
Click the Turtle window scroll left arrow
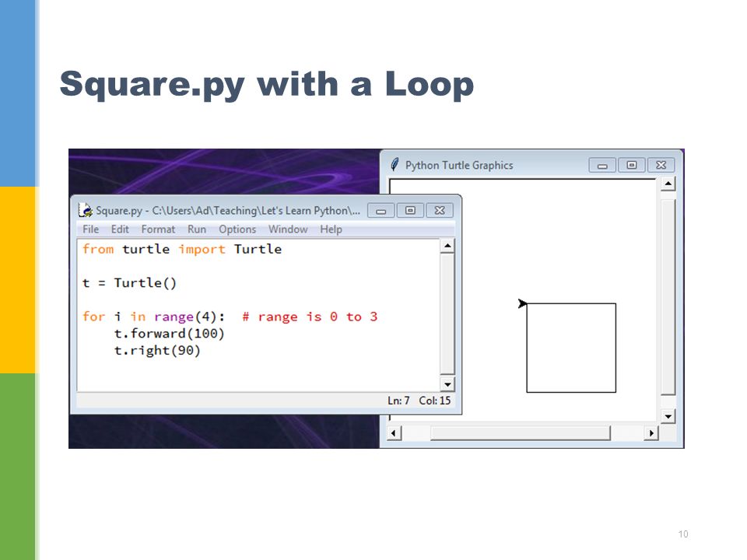point(394,433)
